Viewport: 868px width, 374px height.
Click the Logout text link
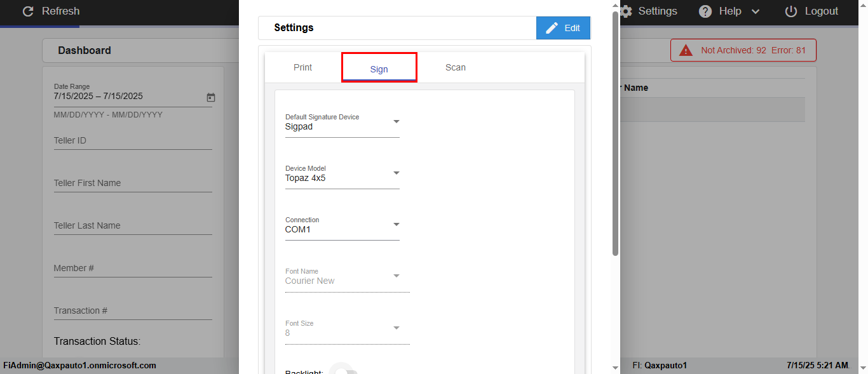(x=822, y=11)
